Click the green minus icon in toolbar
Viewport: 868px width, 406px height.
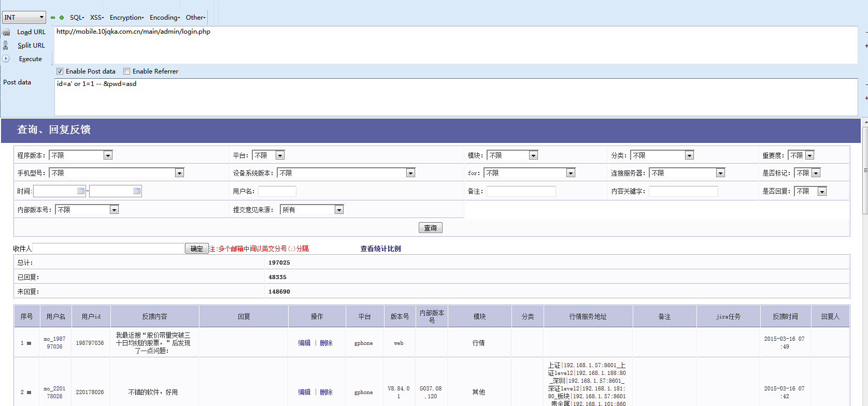53,18
